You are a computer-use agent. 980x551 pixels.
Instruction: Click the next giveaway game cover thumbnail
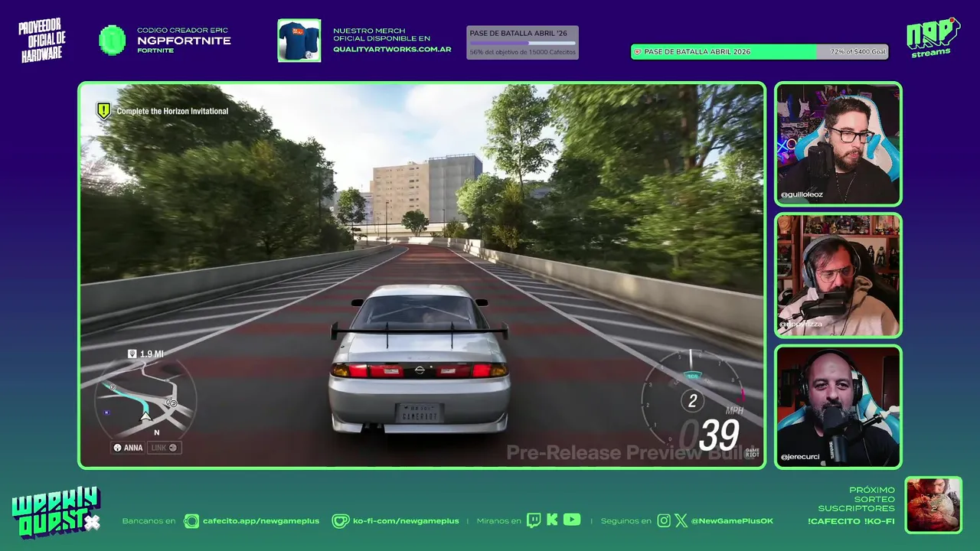(x=933, y=505)
